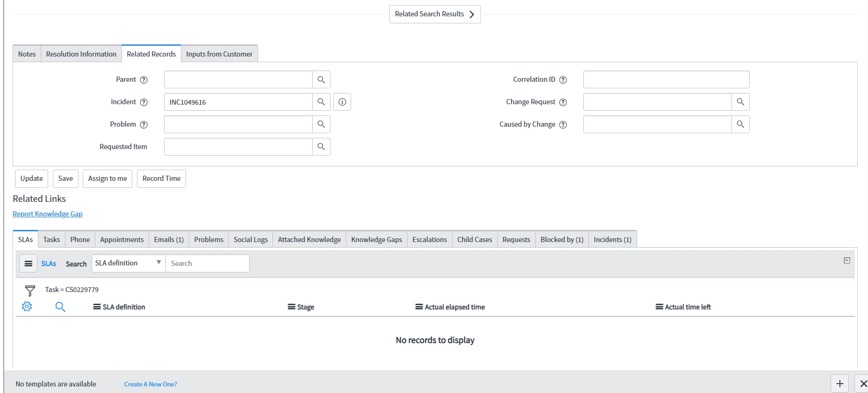Click the plus button in template bar
The width and height of the screenshot is (868, 393).
839,384
